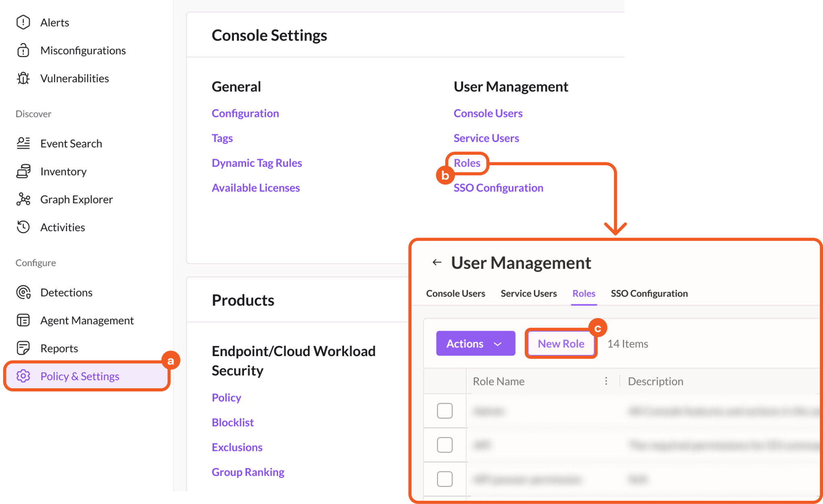Open Role Name column options menu

pyautogui.click(x=606, y=381)
